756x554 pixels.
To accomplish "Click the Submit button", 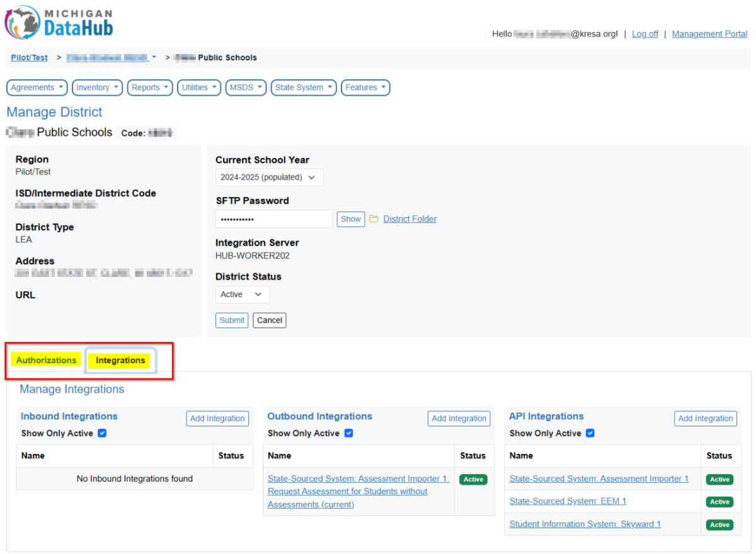I will 232,320.
